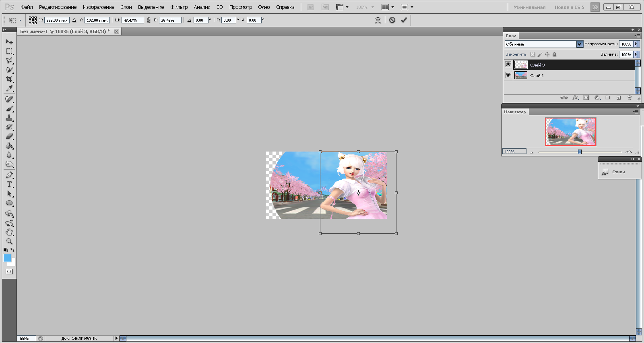
Task: Select the Blur tool
Action: pyautogui.click(x=9, y=155)
